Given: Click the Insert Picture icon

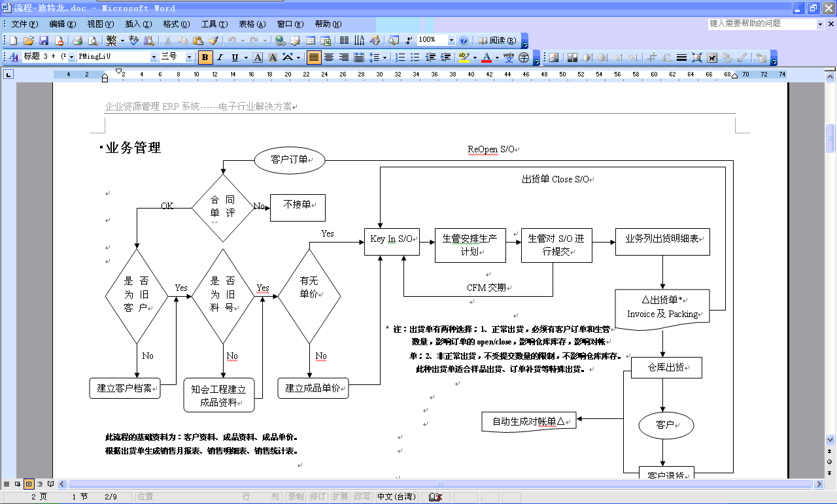Looking at the screenshot, I should click(x=554, y=58).
